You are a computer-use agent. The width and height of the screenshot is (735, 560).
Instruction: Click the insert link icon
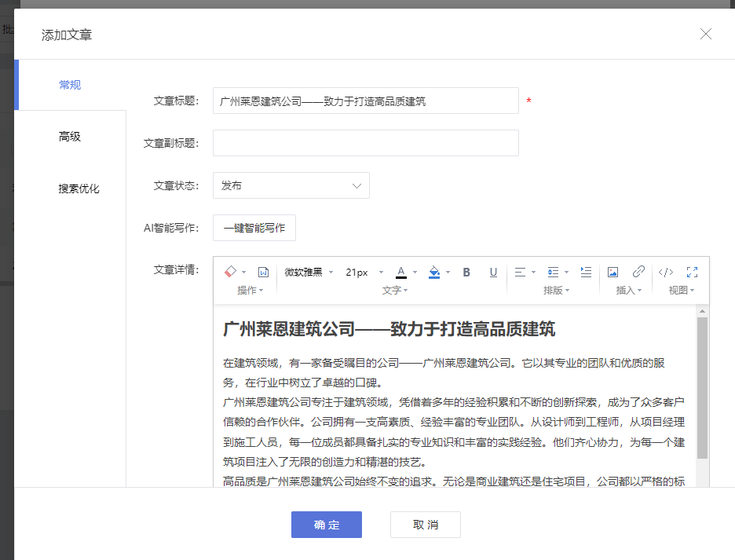point(638,272)
